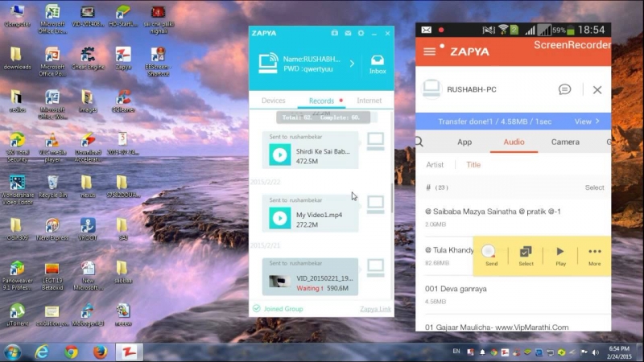
Task: Launch Google Chrome from taskbar
Action: (x=71, y=352)
